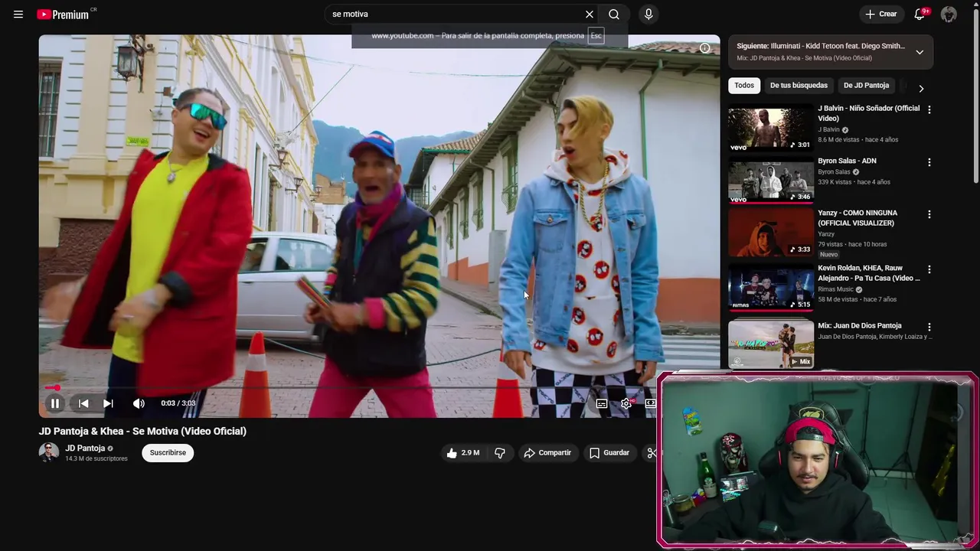Image resolution: width=980 pixels, height=551 pixels.
Task: Open options for Mix Juan De Dios Pantoja
Action: 929,327
